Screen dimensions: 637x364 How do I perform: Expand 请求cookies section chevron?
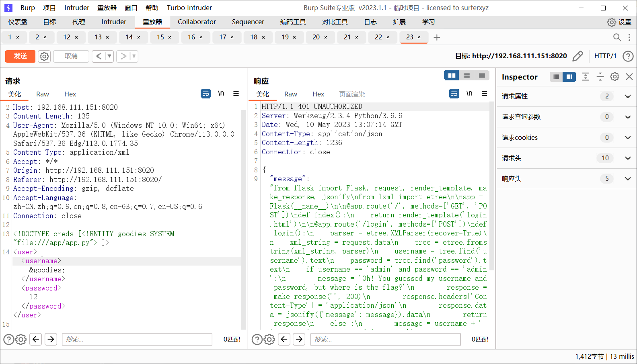pos(628,137)
